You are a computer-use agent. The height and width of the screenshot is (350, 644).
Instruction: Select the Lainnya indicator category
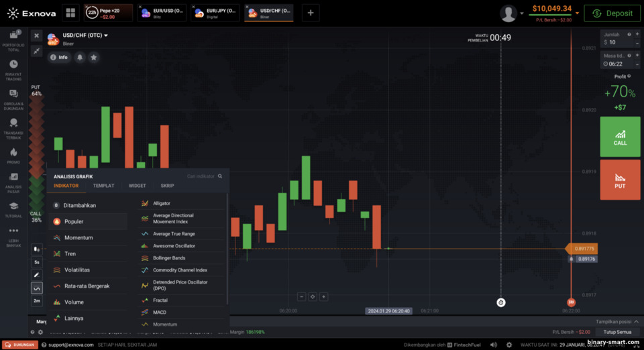click(x=88, y=318)
